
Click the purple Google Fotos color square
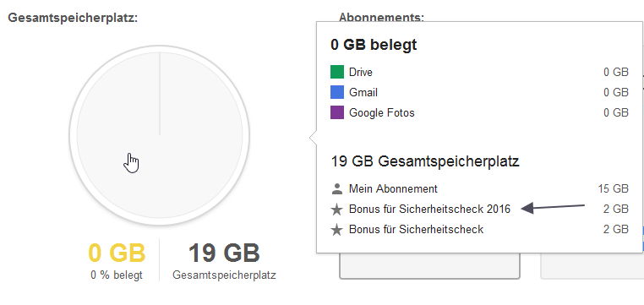(336, 112)
